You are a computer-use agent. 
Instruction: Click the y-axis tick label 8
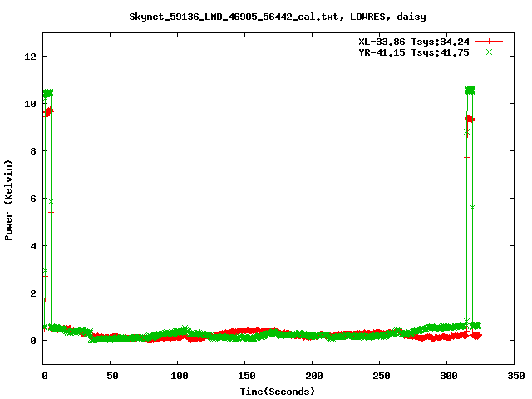pyautogui.click(x=33, y=151)
